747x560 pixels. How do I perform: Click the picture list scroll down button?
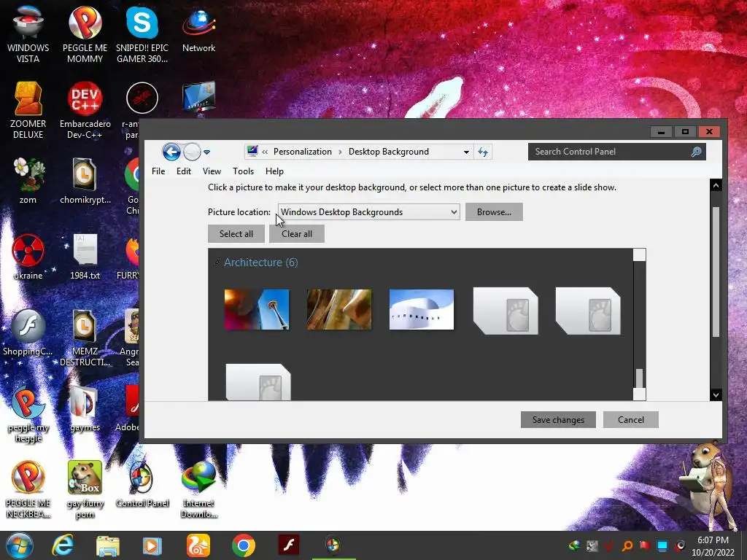pos(639,394)
